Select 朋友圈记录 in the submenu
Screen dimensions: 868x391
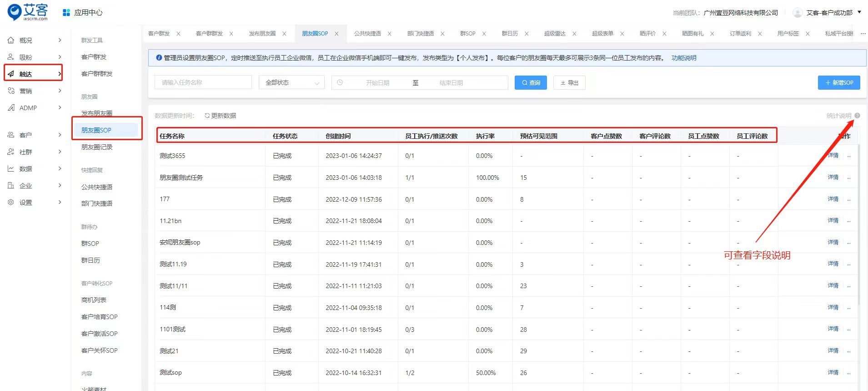(x=97, y=147)
